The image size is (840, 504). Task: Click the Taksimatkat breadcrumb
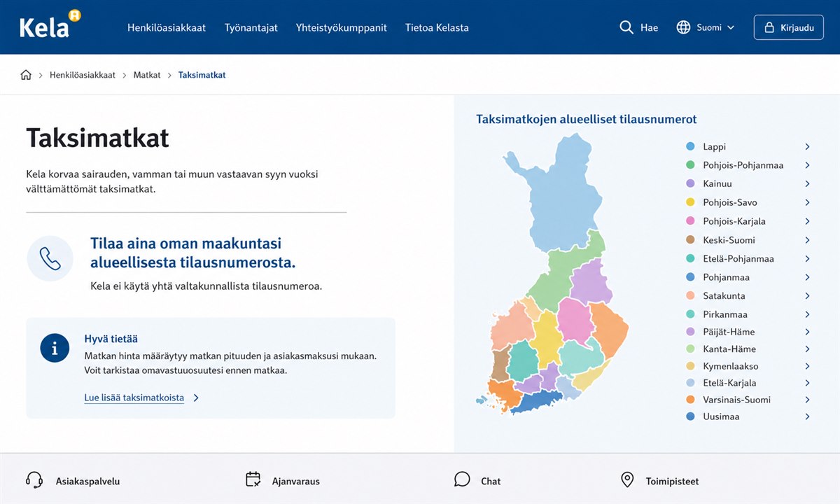click(x=202, y=75)
